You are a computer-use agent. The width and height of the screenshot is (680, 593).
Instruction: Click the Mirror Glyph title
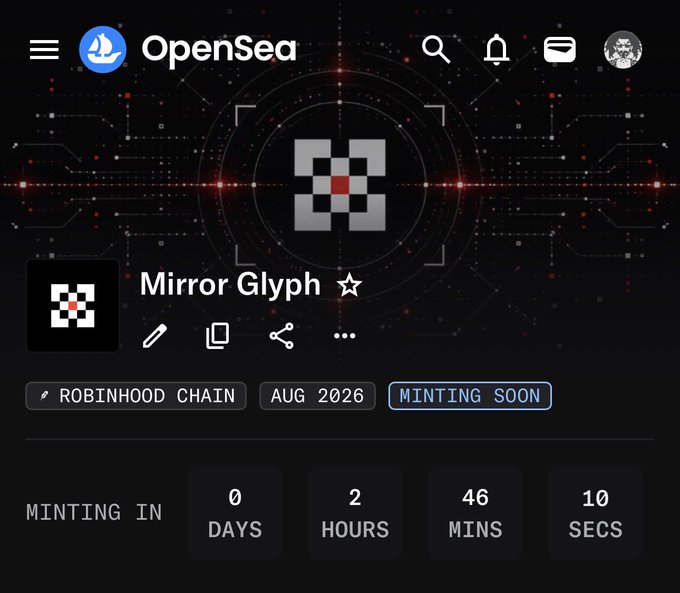[x=230, y=285]
